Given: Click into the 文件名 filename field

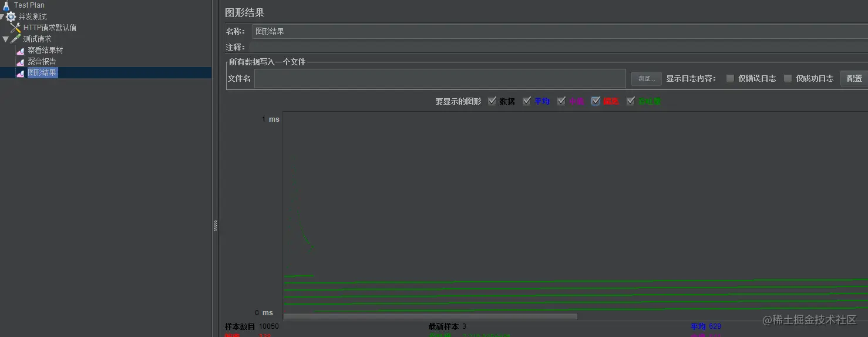Looking at the screenshot, I should click(x=440, y=79).
